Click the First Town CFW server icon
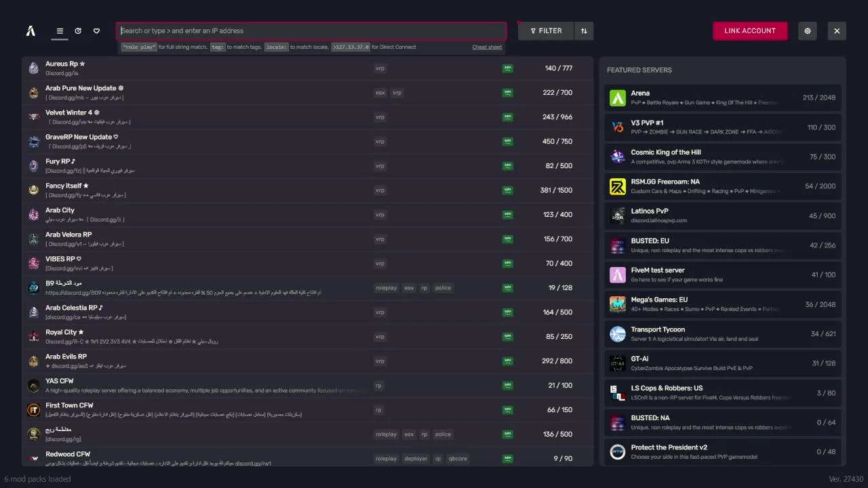This screenshot has width=868, height=488. (x=33, y=410)
